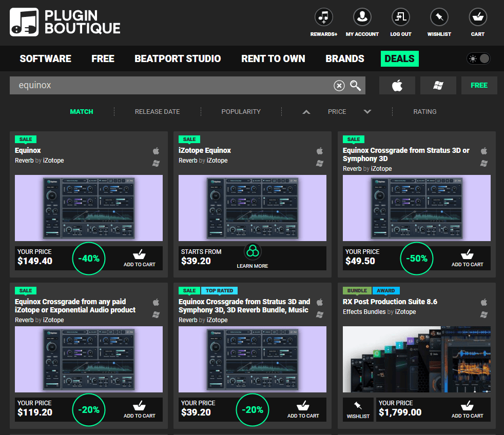Click Apple icon on iZotope Equinox card
Image resolution: width=504 pixels, height=435 pixels.
[320, 151]
